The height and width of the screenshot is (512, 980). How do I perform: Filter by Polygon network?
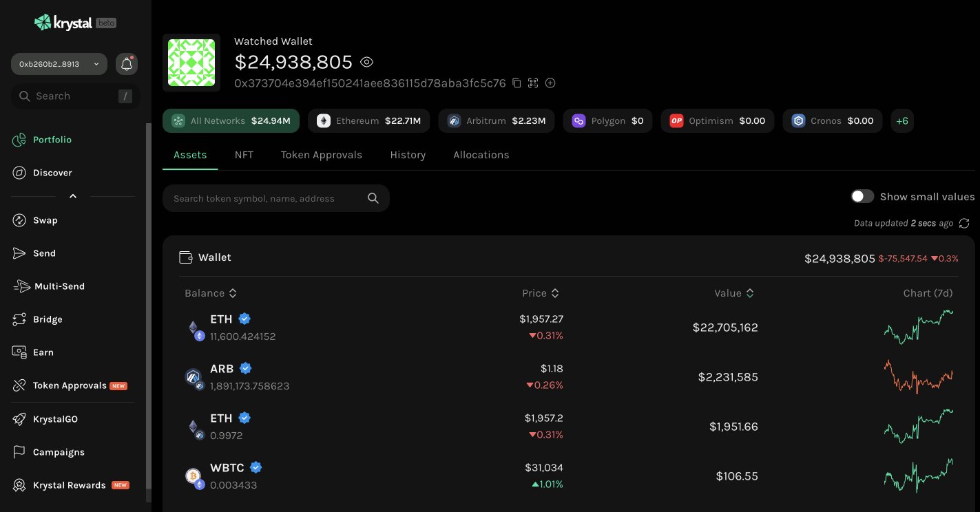tap(607, 120)
